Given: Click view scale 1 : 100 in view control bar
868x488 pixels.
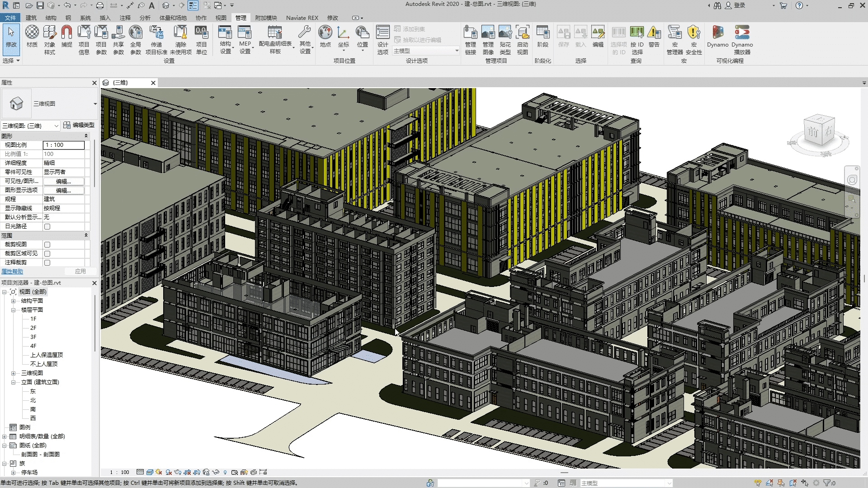Looking at the screenshot, I should (x=120, y=472).
